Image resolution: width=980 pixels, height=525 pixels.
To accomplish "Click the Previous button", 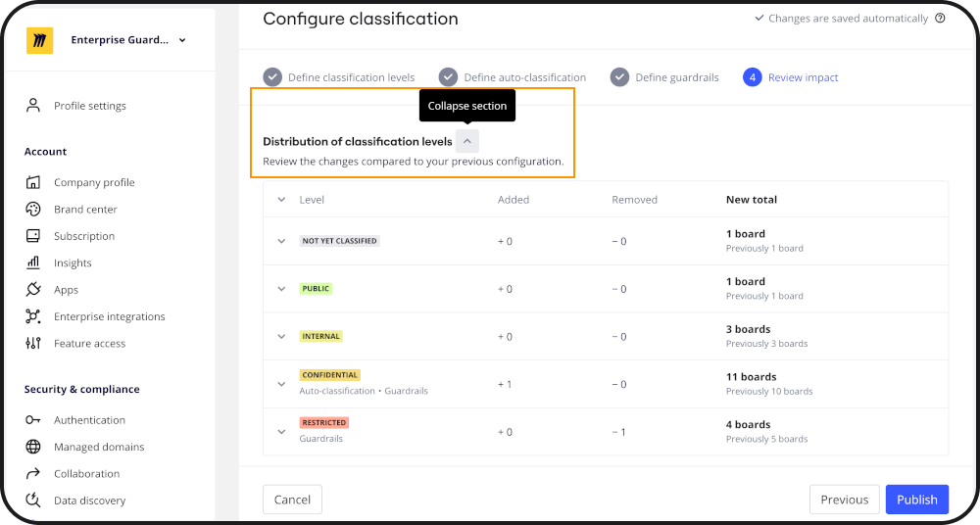I will click(844, 500).
